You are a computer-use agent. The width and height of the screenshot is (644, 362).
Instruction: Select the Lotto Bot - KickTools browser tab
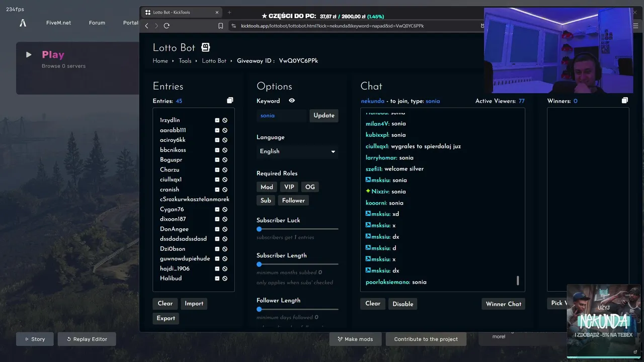point(181,12)
